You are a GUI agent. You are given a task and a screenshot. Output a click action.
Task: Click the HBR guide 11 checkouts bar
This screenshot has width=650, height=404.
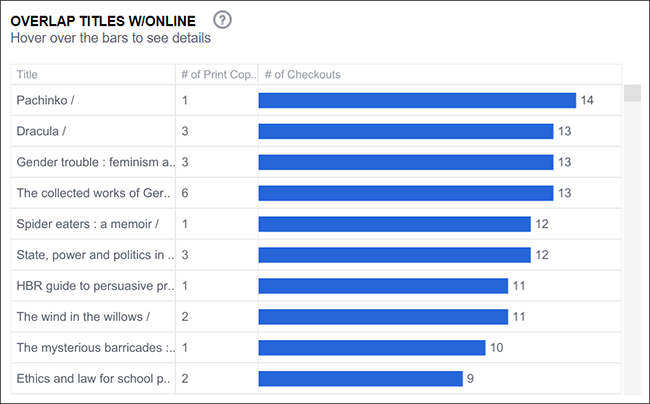coord(383,286)
